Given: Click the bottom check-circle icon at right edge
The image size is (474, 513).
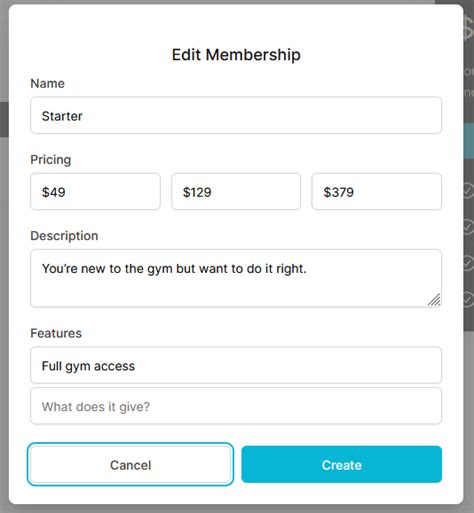Looking at the screenshot, I should [469, 299].
